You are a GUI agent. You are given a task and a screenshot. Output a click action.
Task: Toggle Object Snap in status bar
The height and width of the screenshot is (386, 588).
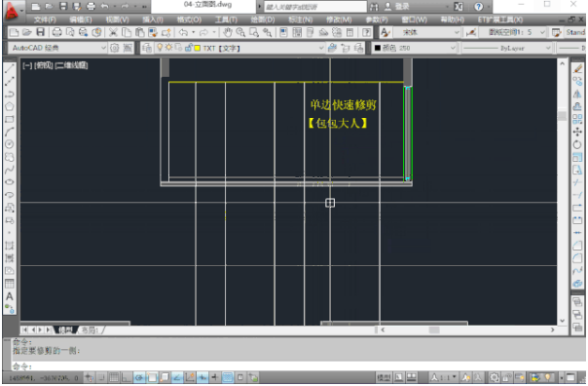click(x=152, y=377)
